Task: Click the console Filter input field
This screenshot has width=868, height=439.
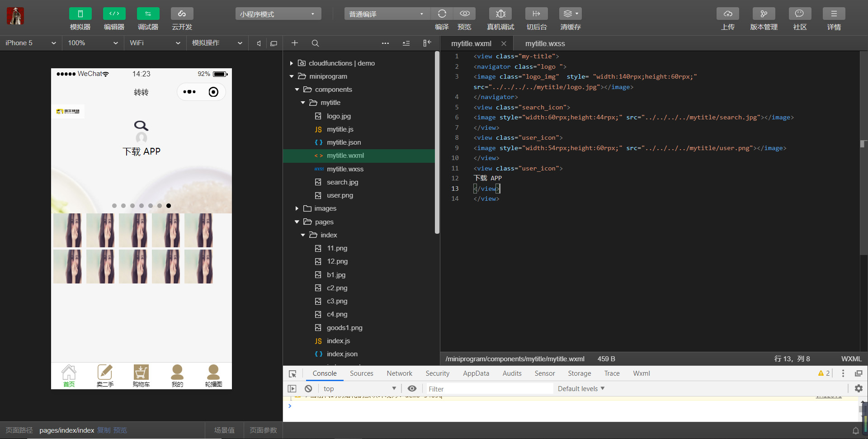Action: point(488,389)
